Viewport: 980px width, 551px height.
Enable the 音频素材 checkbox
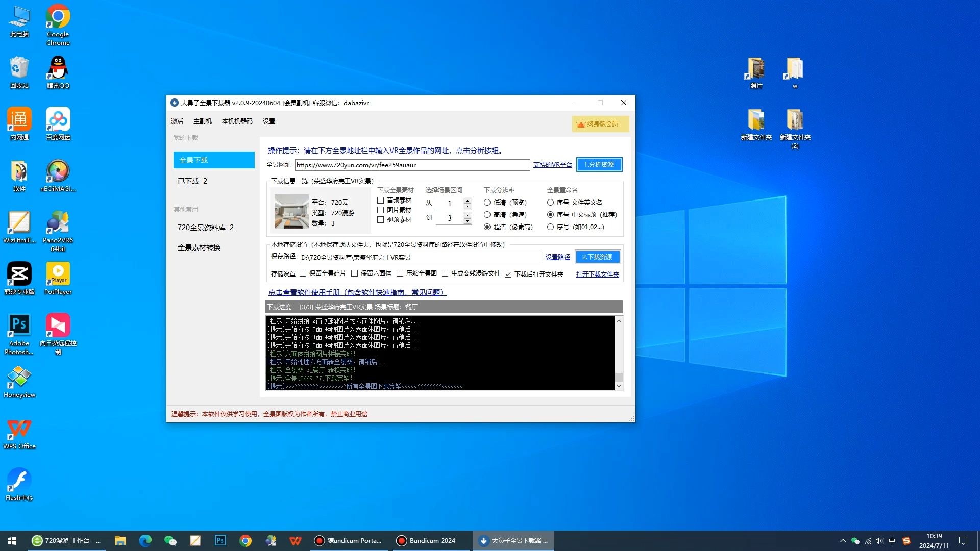pyautogui.click(x=380, y=201)
